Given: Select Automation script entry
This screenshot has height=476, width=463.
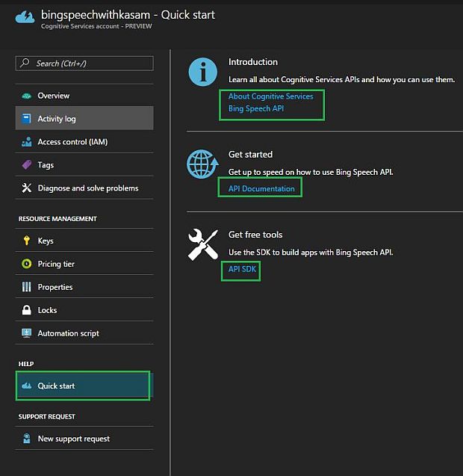Looking at the screenshot, I should coord(84,333).
